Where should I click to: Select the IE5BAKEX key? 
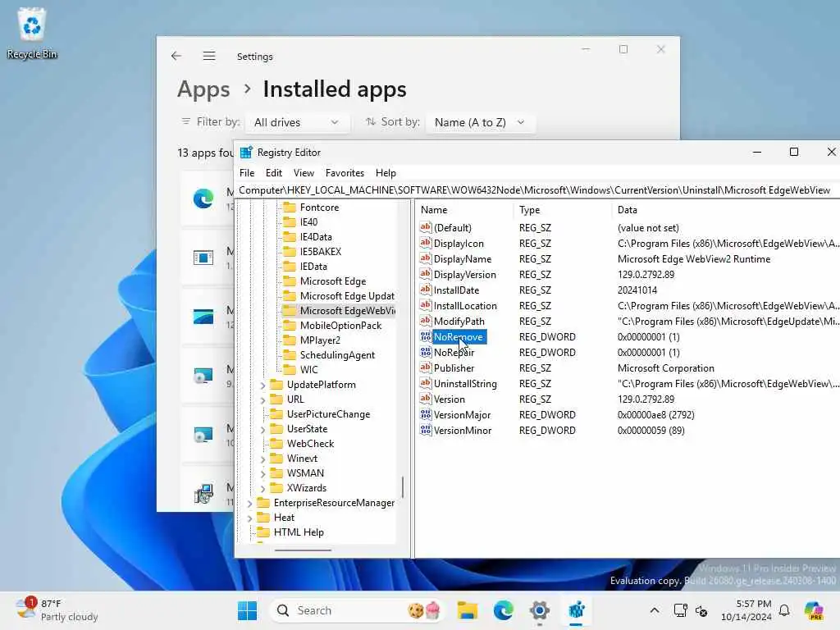[321, 251]
